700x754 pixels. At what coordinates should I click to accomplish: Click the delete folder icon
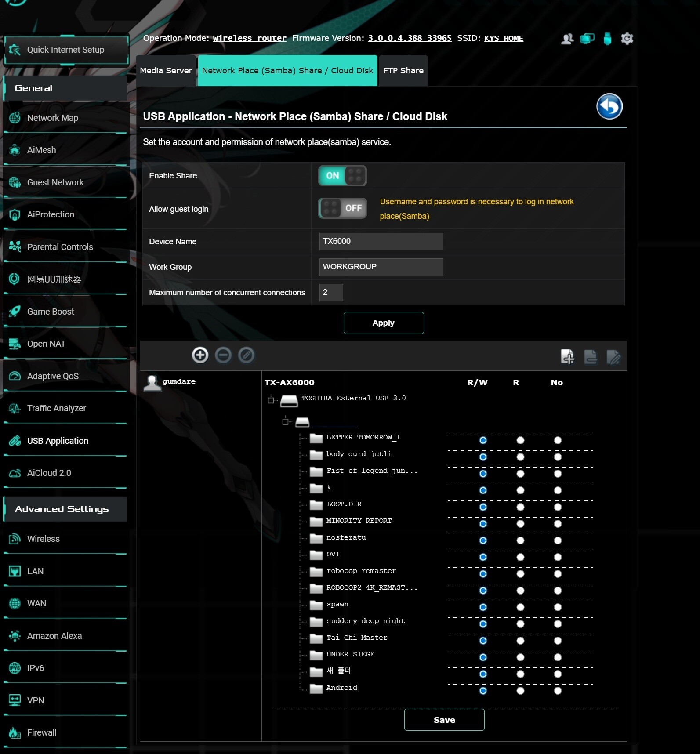point(591,356)
